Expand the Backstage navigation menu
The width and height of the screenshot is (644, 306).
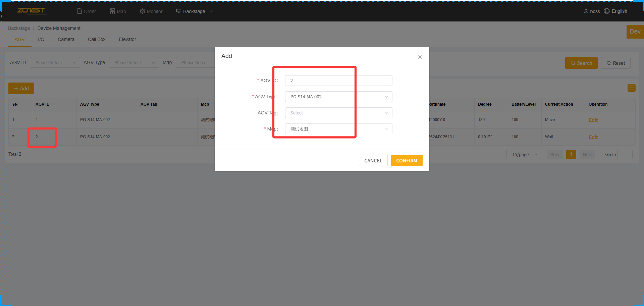click(x=195, y=11)
